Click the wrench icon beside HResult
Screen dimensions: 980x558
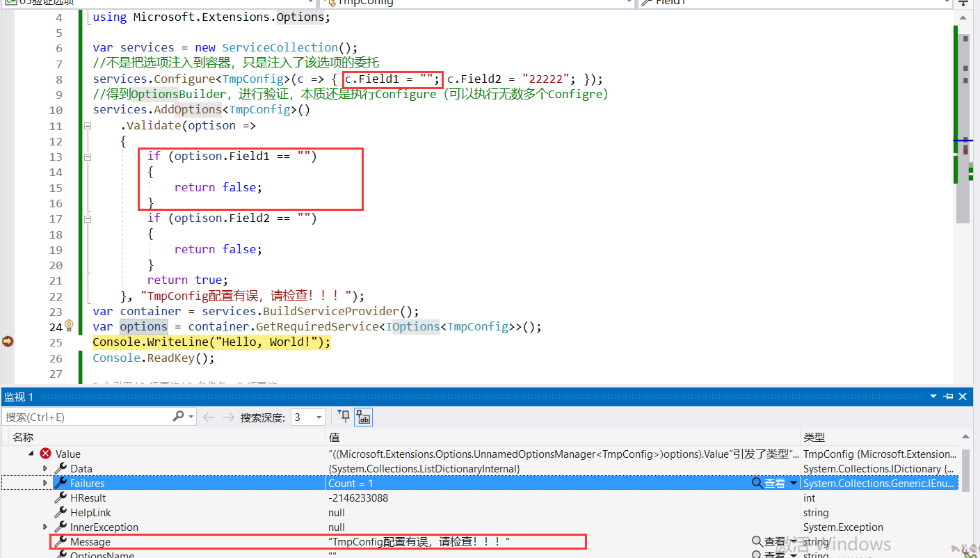61,497
